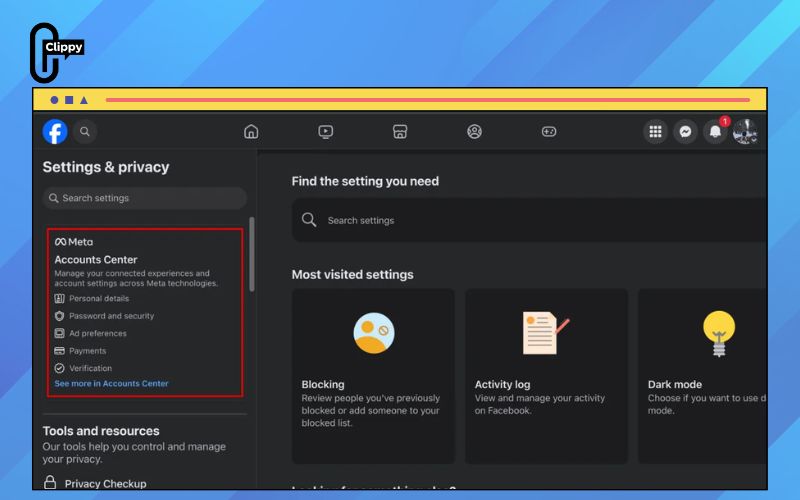Click the Blocking card illustration
Image resolution: width=800 pixels, height=500 pixels.
[374, 333]
